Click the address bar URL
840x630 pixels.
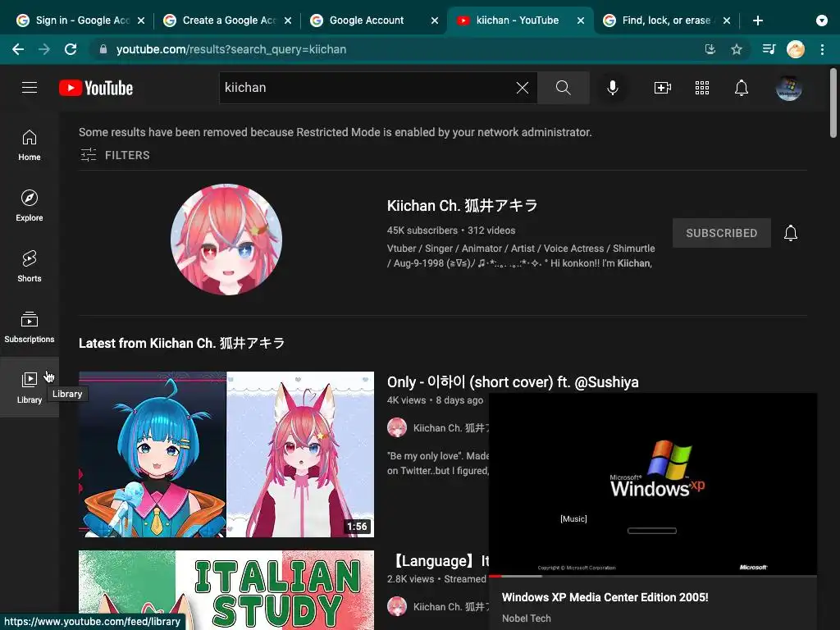(x=231, y=49)
